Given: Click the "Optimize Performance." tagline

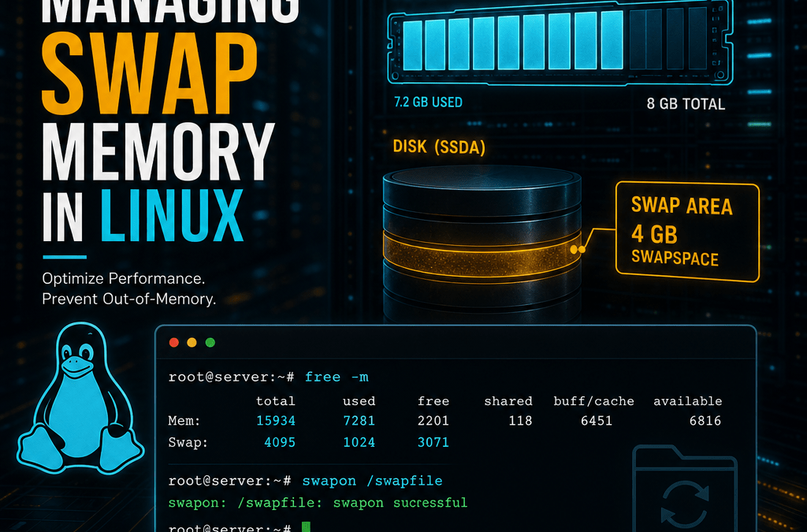Looking at the screenshot, I should pos(124,279).
